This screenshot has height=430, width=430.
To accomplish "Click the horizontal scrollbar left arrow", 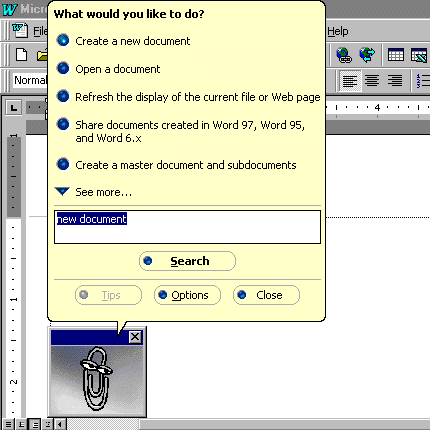I will [x=60, y=425].
